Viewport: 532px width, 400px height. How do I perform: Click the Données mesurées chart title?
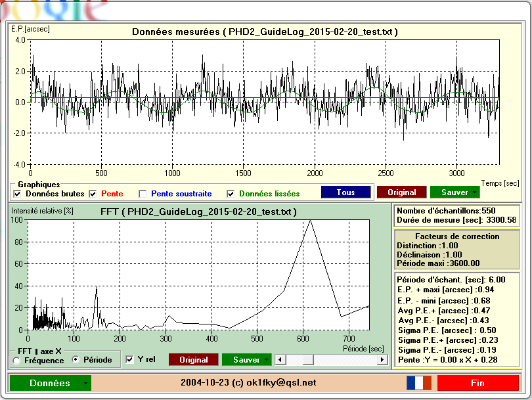click(265, 32)
